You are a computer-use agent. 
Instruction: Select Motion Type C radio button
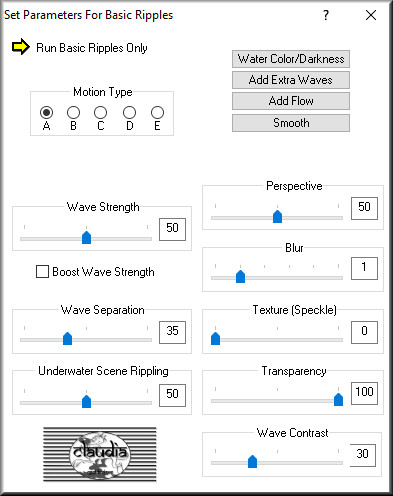[100, 112]
